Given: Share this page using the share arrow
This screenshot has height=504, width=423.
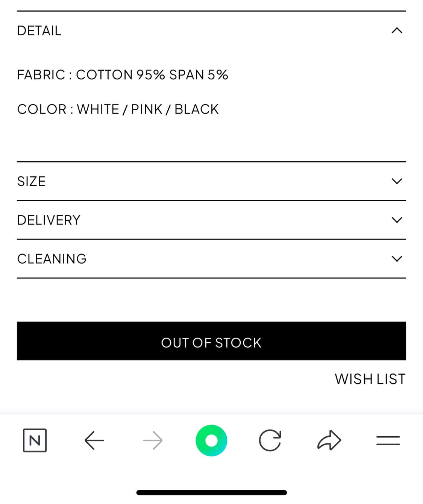Looking at the screenshot, I should (329, 440).
